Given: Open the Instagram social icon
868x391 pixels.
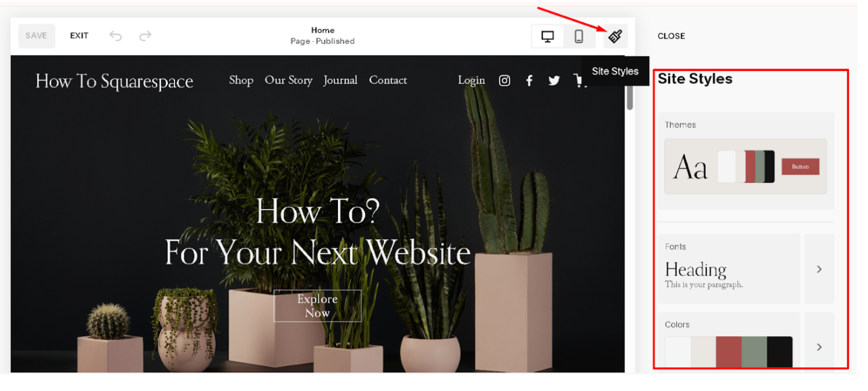Looking at the screenshot, I should 504,81.
